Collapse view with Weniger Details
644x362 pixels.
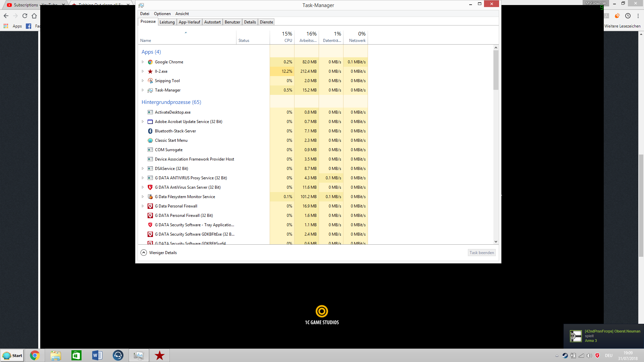159,253
